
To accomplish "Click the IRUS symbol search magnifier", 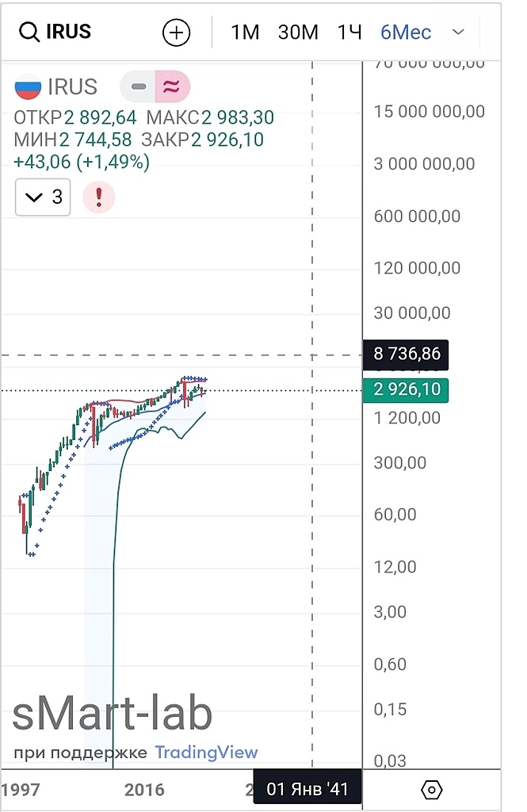I will pyautogui.click(x=29, y=33).
